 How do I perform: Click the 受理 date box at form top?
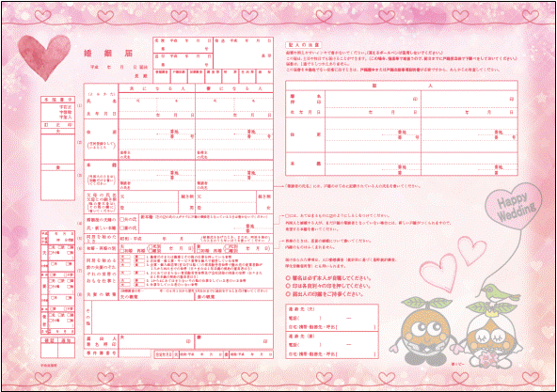[183, 45]
